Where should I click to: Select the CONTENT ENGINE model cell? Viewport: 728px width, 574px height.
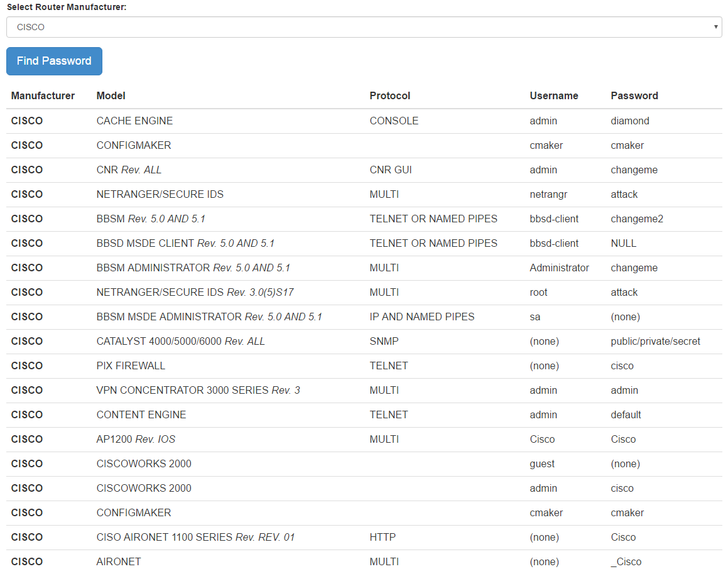coord(141,415)
